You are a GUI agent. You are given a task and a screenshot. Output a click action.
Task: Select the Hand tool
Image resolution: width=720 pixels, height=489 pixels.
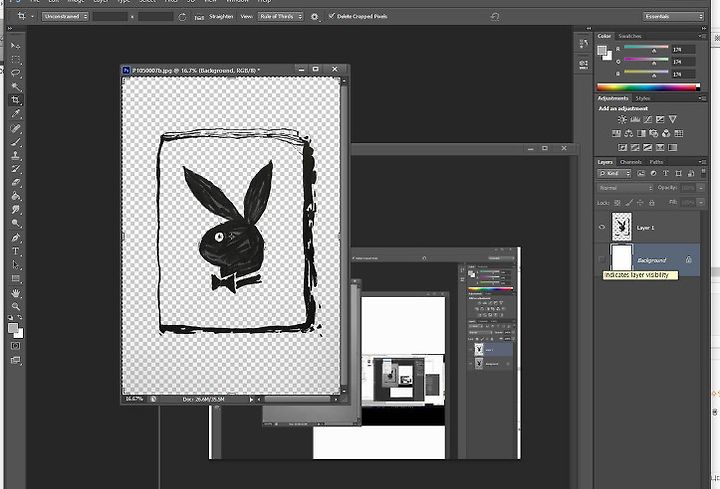[x=16, y=293]
